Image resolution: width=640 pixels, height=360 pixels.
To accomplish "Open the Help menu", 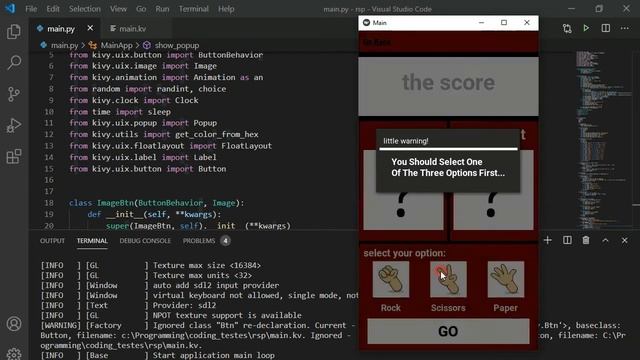I will click(x=226, y=9).
